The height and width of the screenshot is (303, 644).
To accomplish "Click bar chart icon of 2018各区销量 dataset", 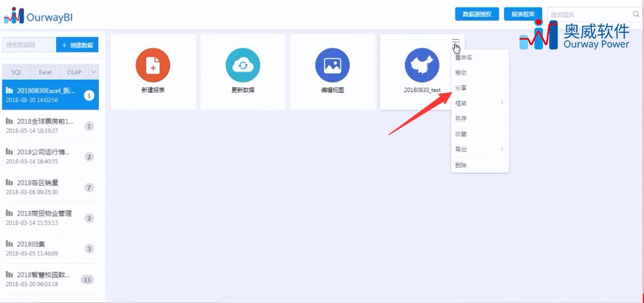I will (10, 182).
